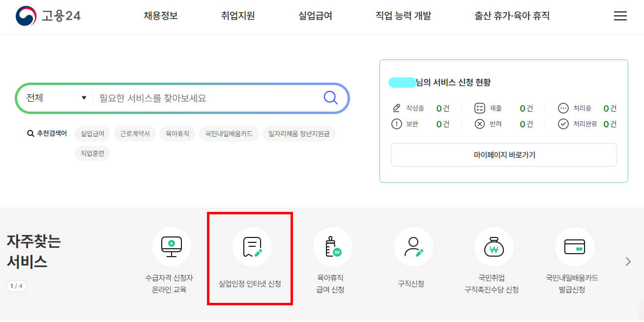Click the 1/4 carousel page indicator
Viewport: 644px width, 322px height.
tap(17, 286)
